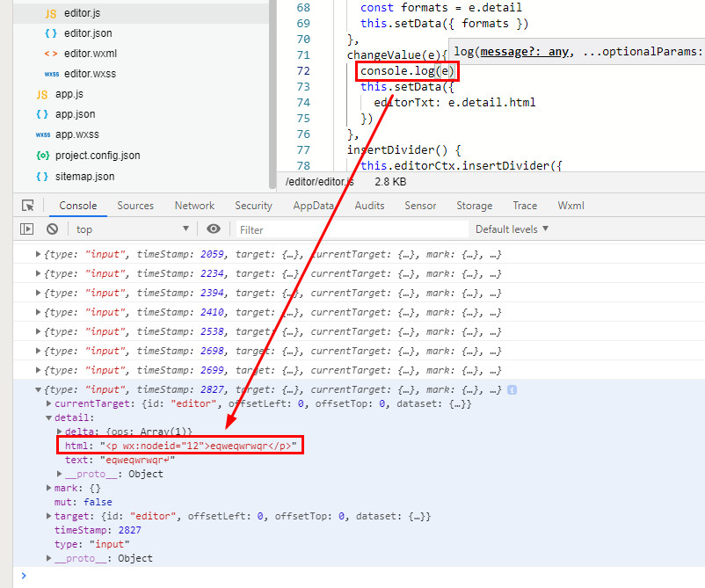
Task: Expand log entry with timeStamp 2698
Action: coord(38,351)
